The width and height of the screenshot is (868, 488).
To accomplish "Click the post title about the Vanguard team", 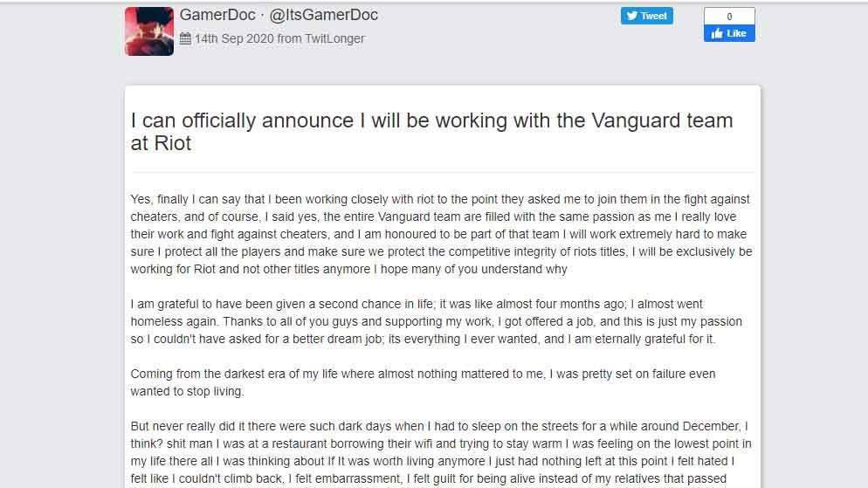I will click(x=431, y=132).
